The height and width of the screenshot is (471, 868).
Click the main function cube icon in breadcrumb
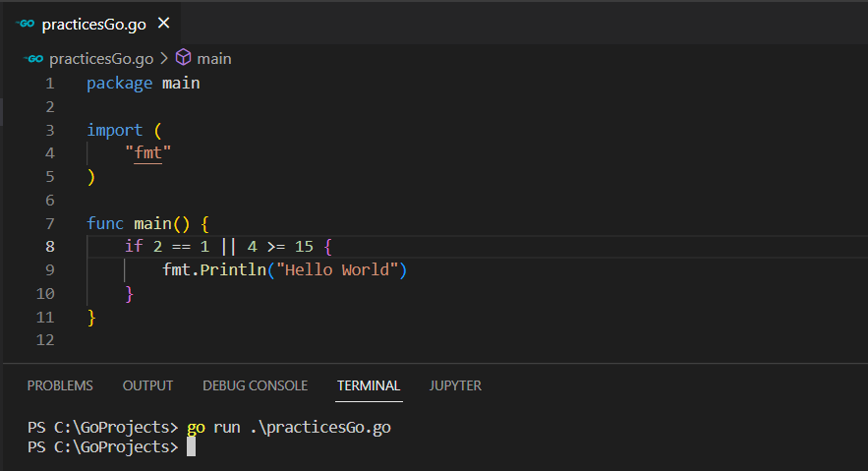tap(183, 59)
